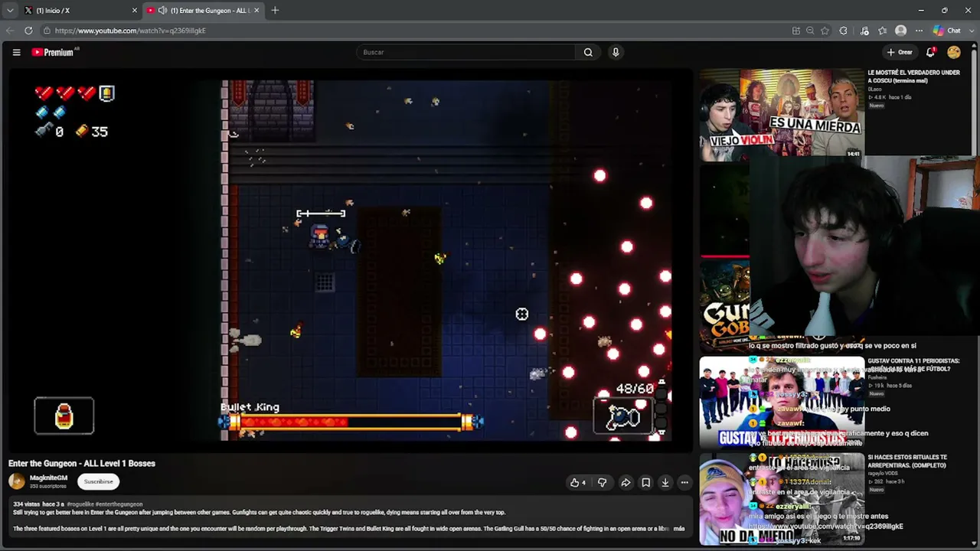
Task: Click the Buscar search field
Action: click(x=465, y=52)
